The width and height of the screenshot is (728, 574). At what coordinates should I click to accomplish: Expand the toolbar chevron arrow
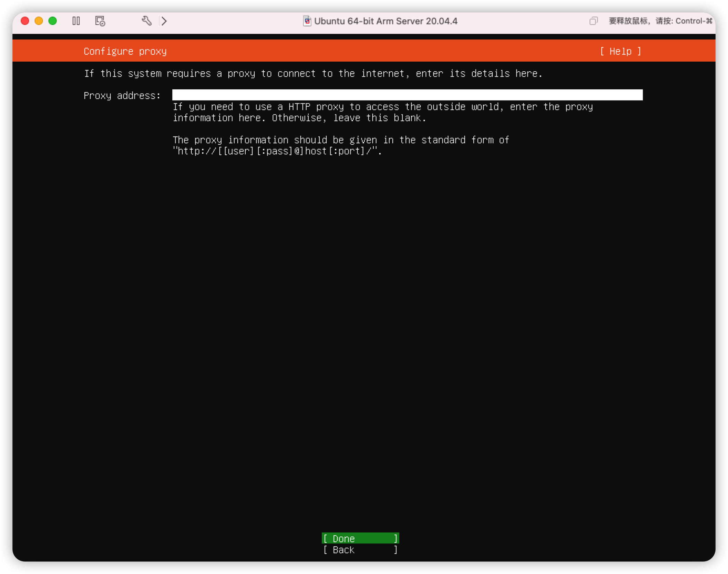click(x=164, y=21)
